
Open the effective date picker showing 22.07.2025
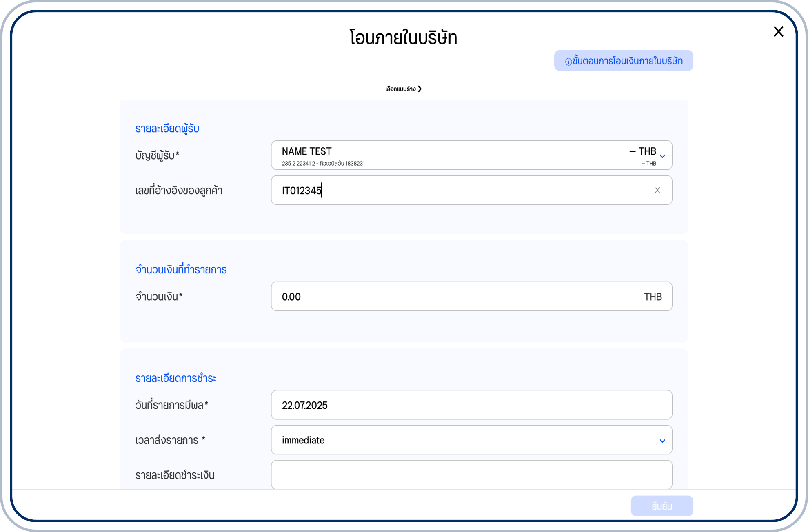coord(471,405)
